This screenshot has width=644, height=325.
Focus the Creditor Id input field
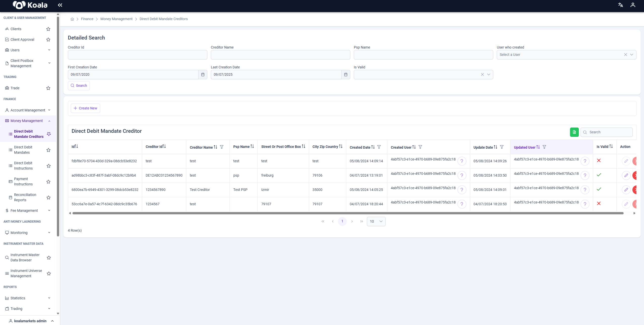click(137, 55)
